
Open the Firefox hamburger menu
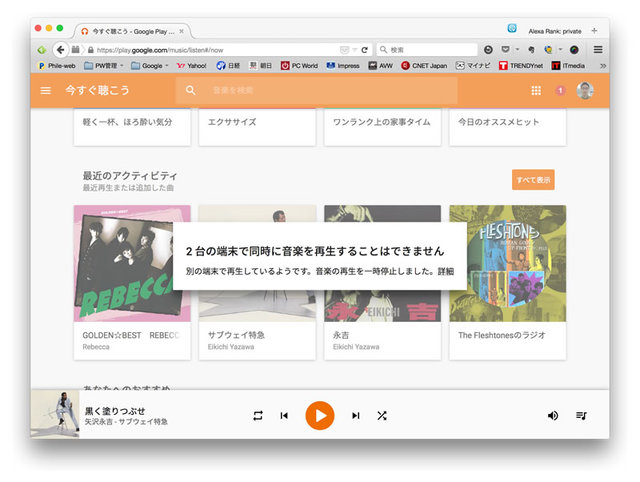tap(598, 49)
